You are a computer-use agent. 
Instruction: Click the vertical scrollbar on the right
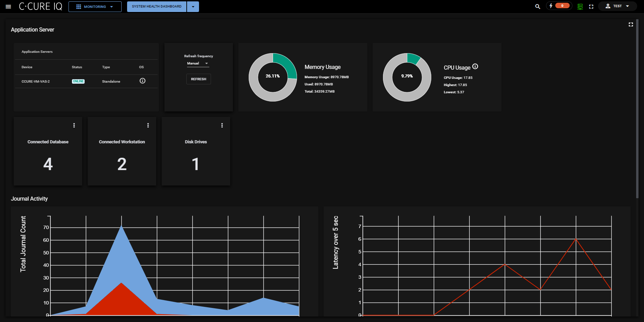(637, 110)
